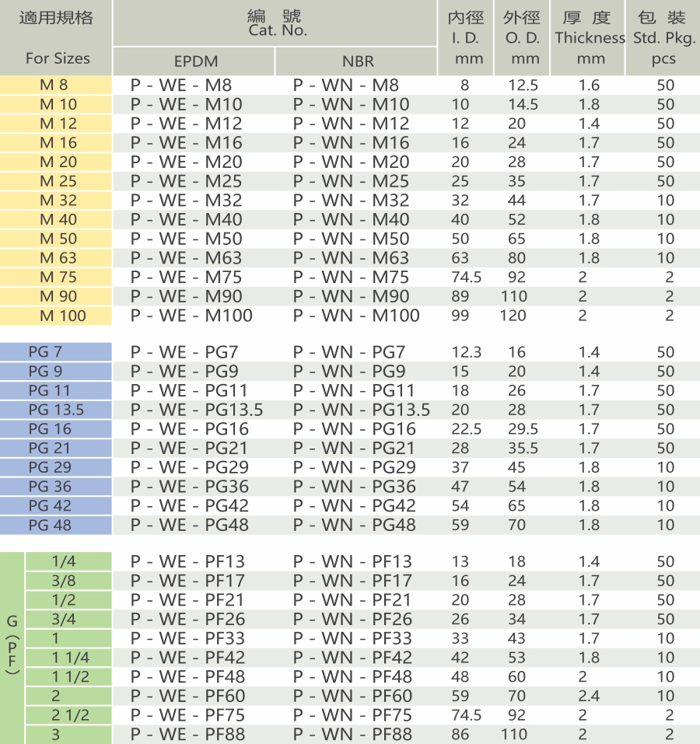This screenshot has height=744, width=700.
Task: Click catalog number P - WE - PF33
Action: [187, 639]
